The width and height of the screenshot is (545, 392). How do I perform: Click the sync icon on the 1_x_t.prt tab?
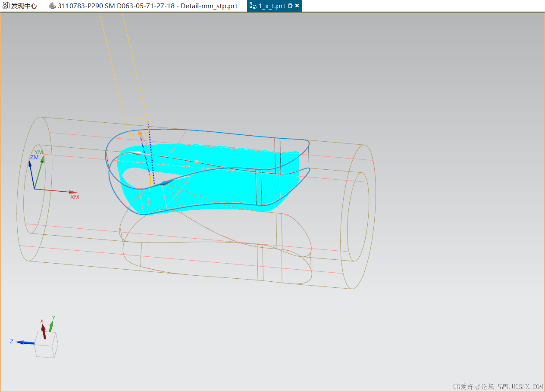(x=255, y=6)
